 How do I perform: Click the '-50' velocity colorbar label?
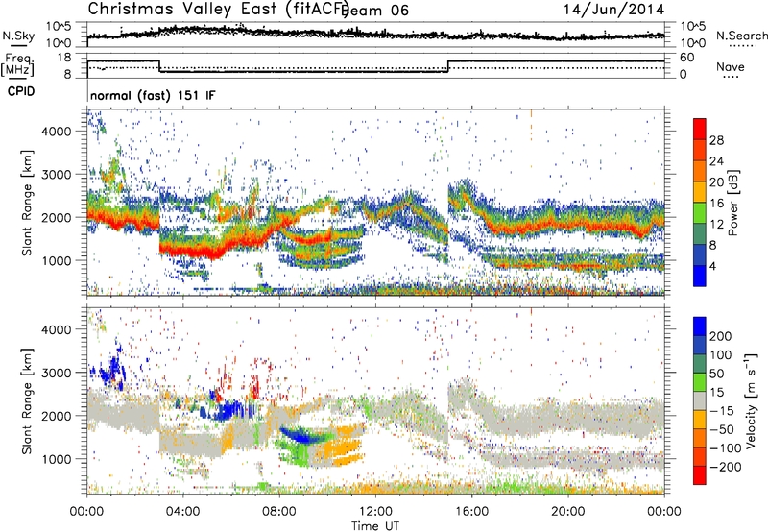point(722,429)
